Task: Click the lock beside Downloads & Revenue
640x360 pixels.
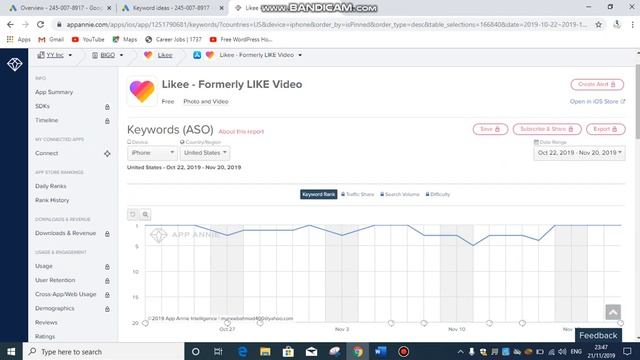Action: pyautogui.click(x=107, y=234)
